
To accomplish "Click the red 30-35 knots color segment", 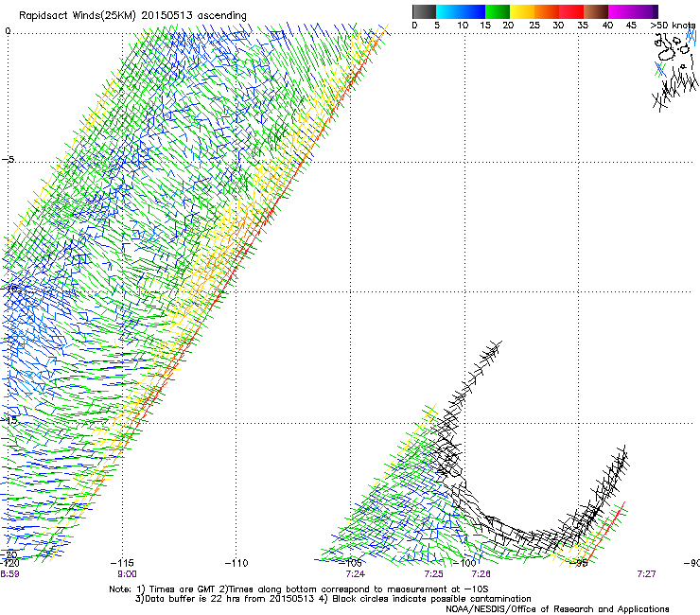I will pyautogui.click(x=571, y=11).
